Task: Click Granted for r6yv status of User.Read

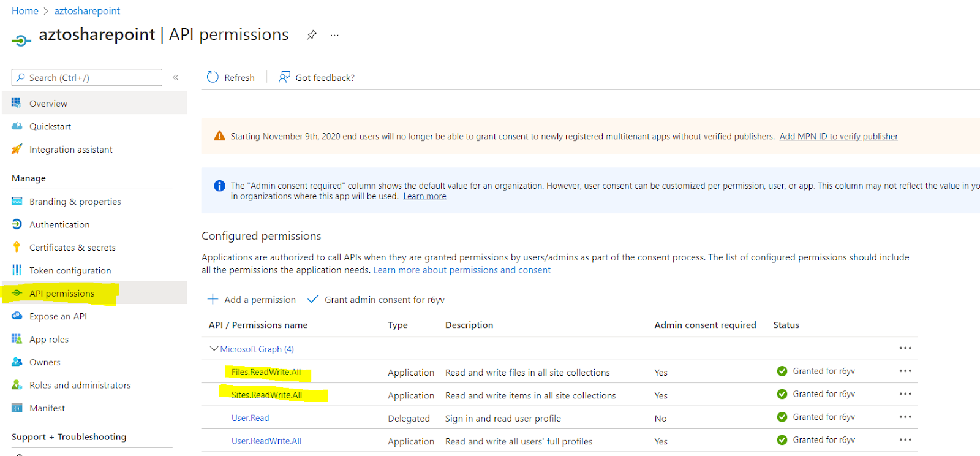Action: tap(824, 417)
